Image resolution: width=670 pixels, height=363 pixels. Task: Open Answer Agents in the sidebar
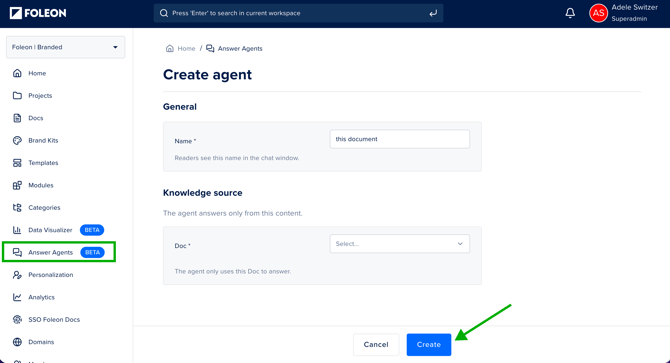point(50,252)
